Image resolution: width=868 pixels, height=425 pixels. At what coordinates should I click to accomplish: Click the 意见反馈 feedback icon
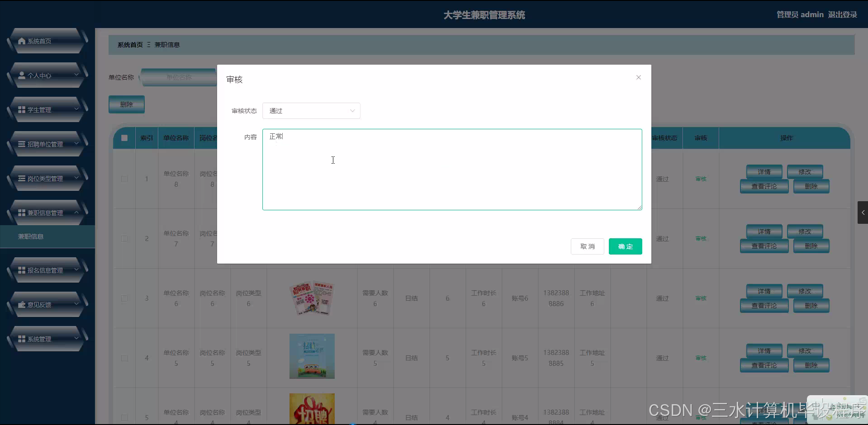21,304
